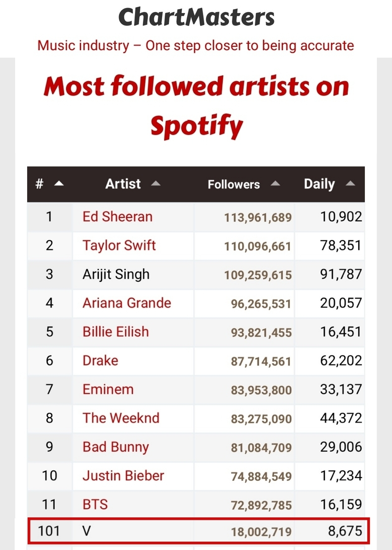Click the sort arrow beside Artist header
This screenshot has height=550, width=392.
pyautogui.click(x=155, y=183)
